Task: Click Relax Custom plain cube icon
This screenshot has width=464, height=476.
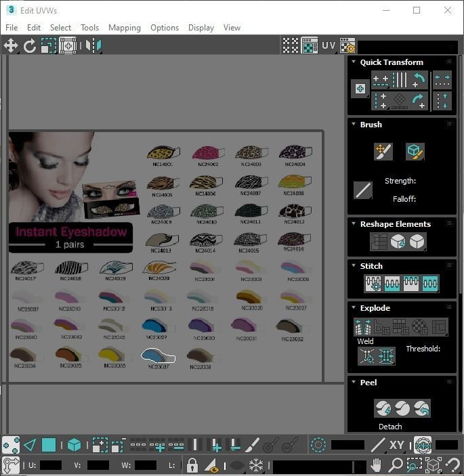Action: (417, 242)
